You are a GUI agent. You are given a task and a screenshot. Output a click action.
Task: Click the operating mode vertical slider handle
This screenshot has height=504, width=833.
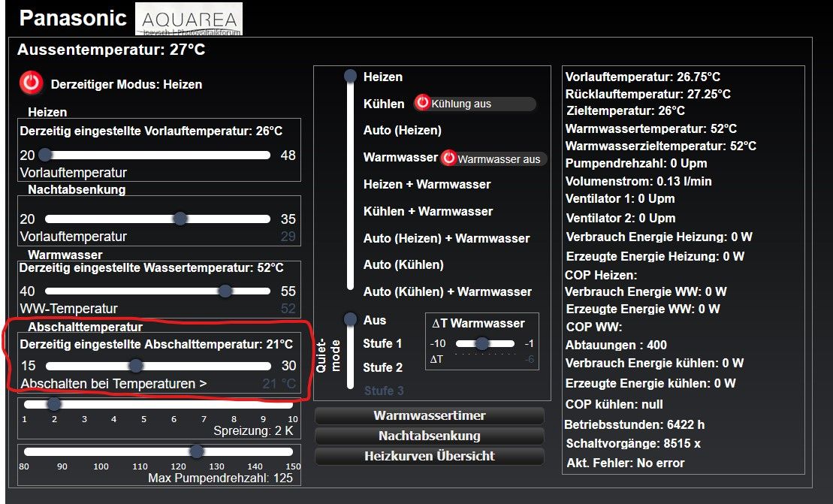pyautogui.click(x=350, y=76)
